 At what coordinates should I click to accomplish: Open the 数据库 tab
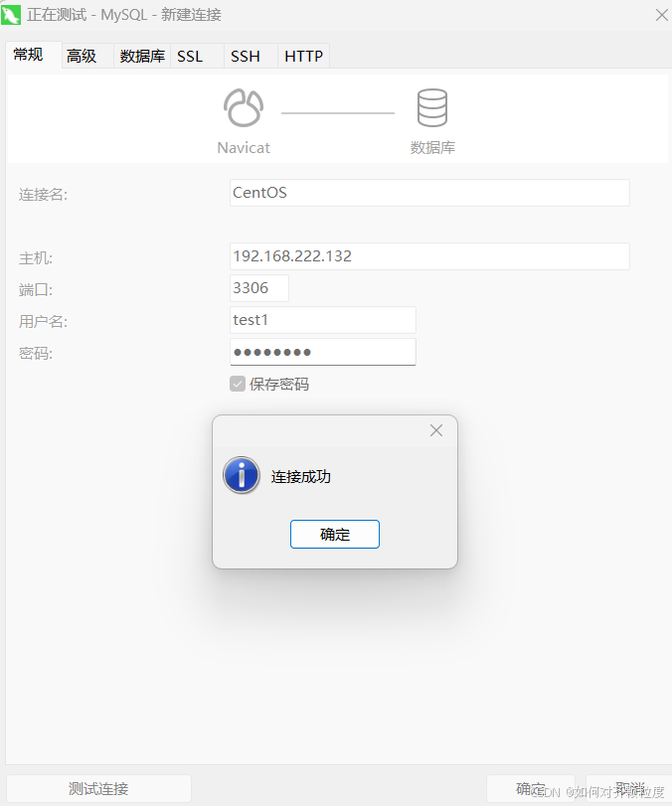(x=142, y=56)
